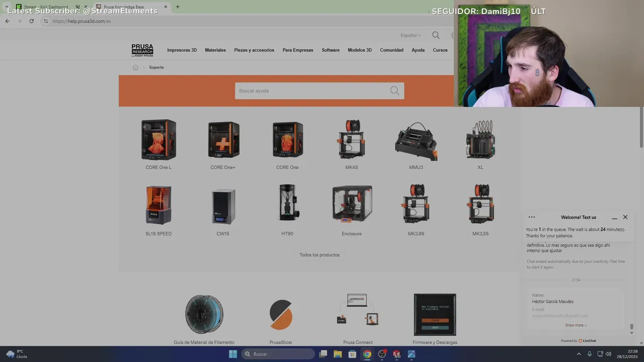Click Todos los productos button

click(x=319, y=255)
